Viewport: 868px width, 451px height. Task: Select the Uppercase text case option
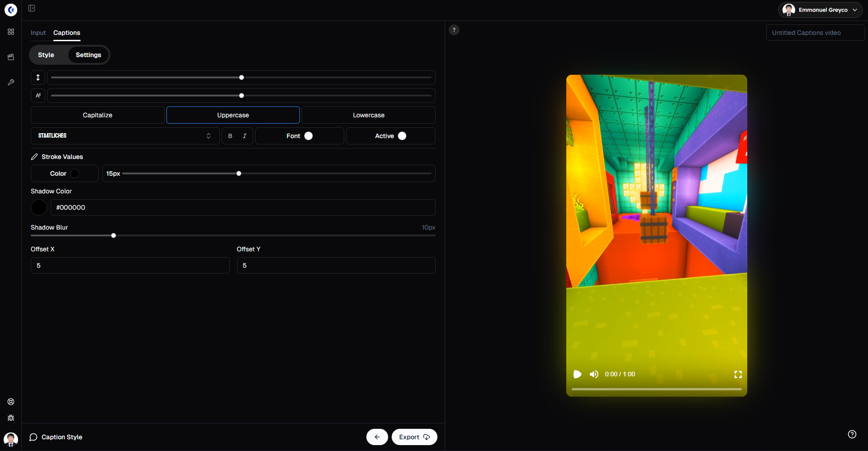click(x=233, y=115)
